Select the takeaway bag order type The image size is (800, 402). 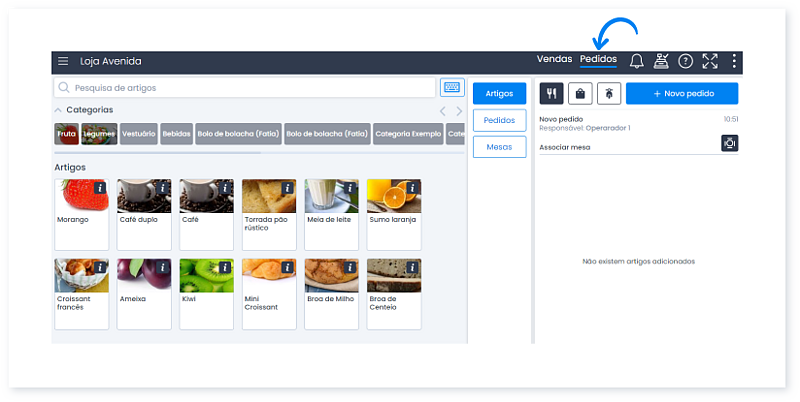tap(579, 93)
